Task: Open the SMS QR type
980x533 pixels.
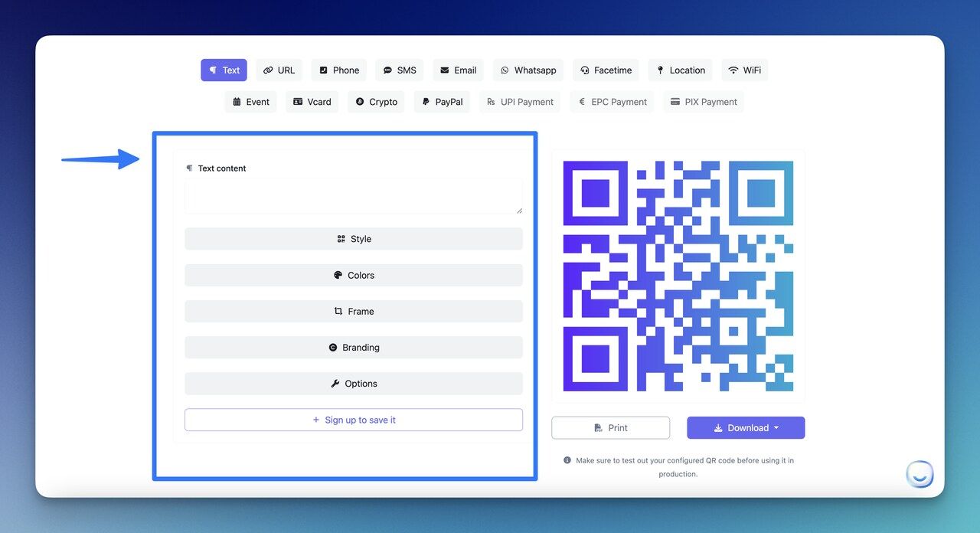Action: pos(400,70)
